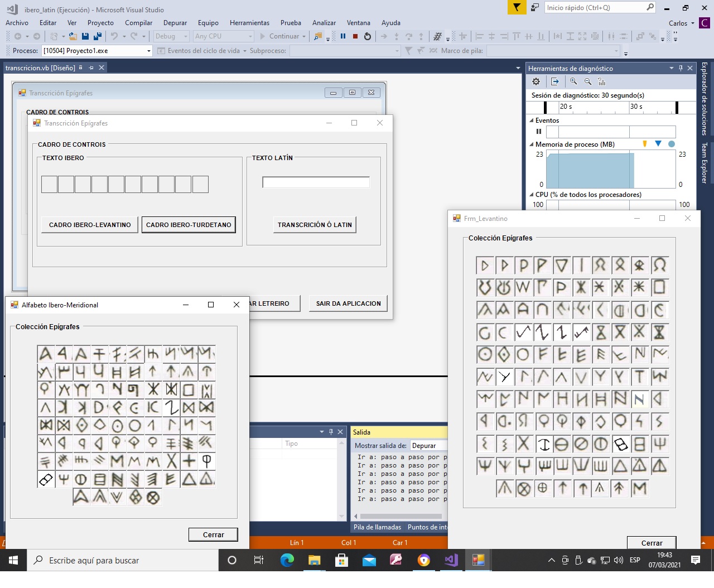Click the TEXTO LATÍN text field
Viewport: 714px width, 588px height.
(316, 182)
